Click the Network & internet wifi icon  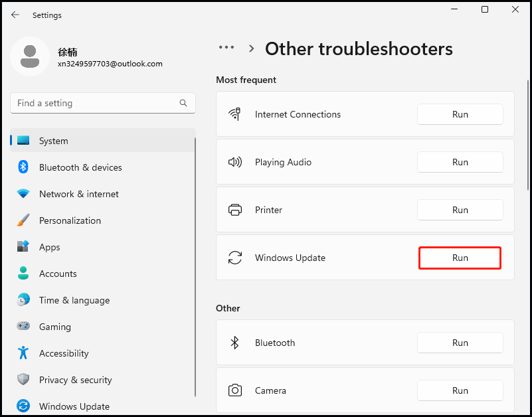23,194
